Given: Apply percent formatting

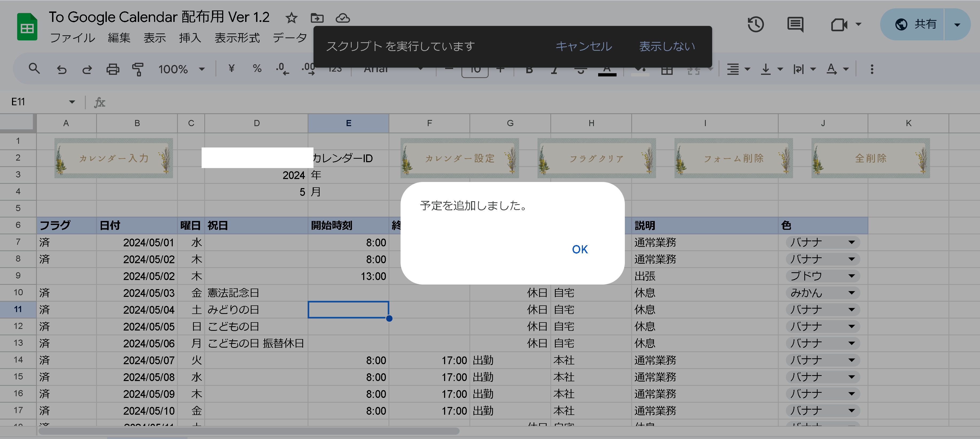Looking at the screenshot, I should pos(257,69).
